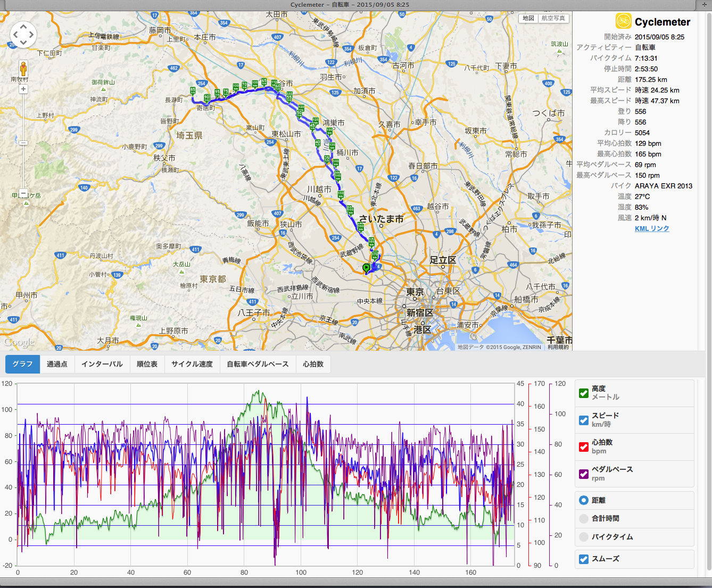Image resolution: width=712 pixels, height=588 pixels.
Task: Toggle the 高度 (elevation) checkbox
Action: [584, 393]
